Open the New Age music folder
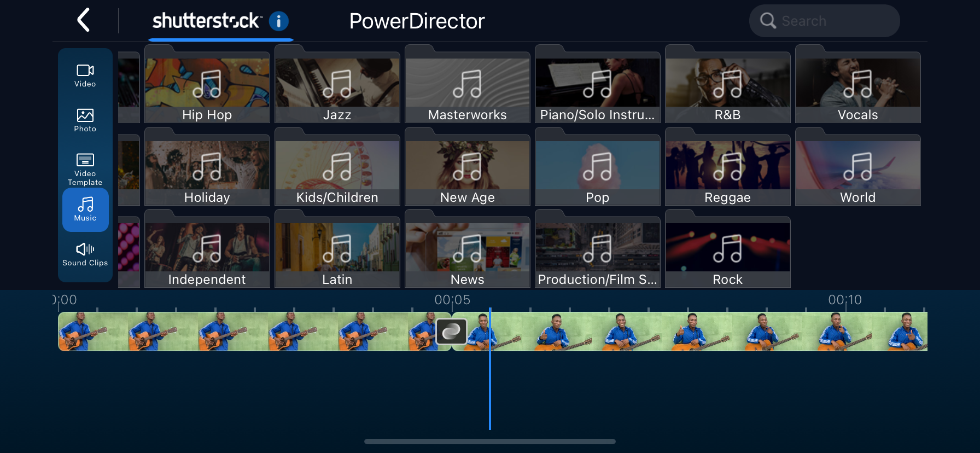The height and width of the screenshot is (453, 980). [468, 166]
